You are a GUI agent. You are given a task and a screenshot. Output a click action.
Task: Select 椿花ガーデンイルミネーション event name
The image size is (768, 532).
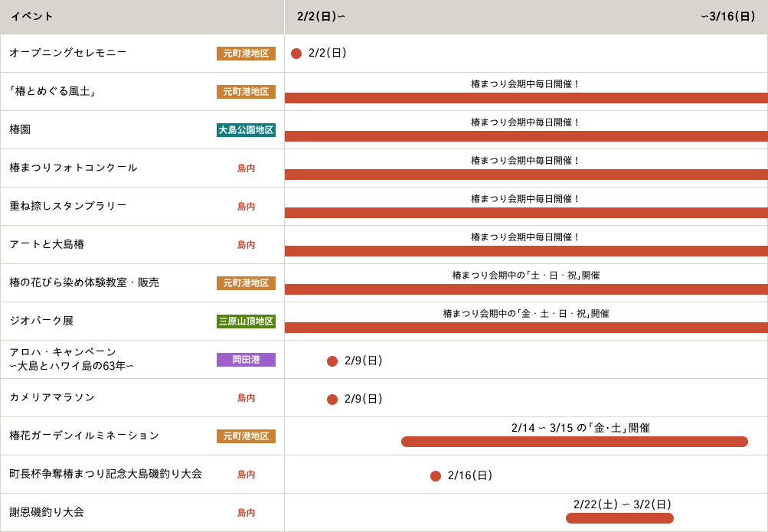coord(84,435)
